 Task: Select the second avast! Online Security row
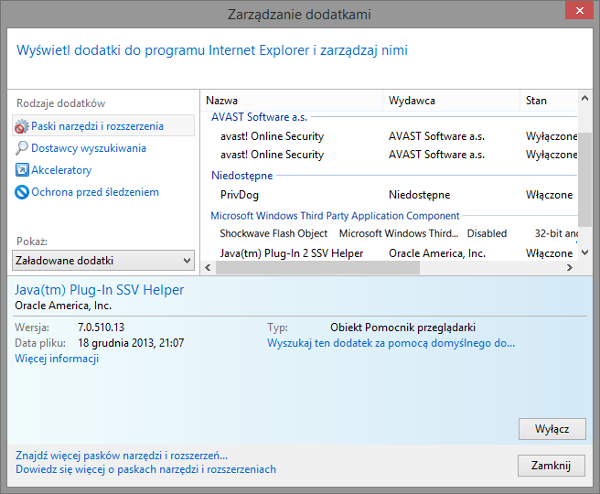pos(389,155)
